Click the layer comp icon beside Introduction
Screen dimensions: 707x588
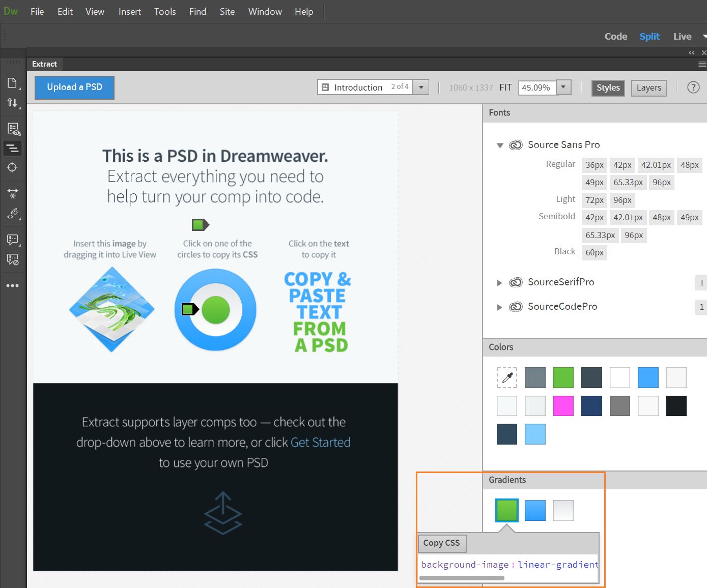tap(325, 87)
